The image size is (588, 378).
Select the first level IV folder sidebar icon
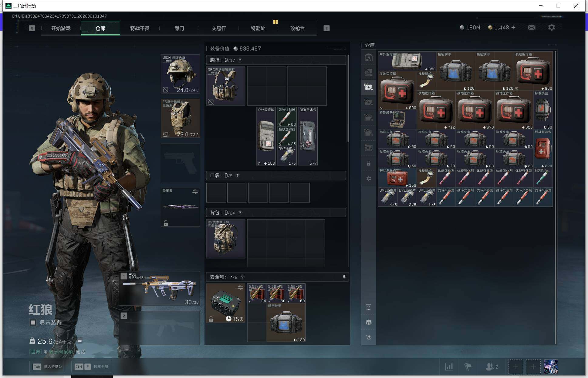tap(369, 118)
